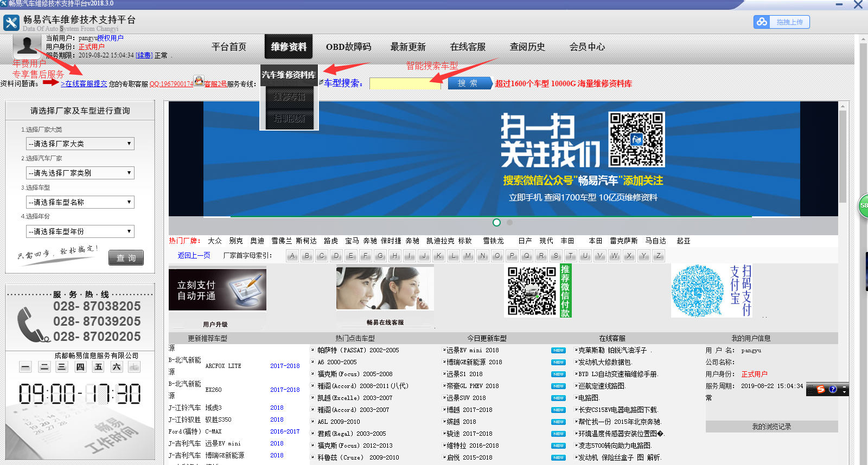
Task: Click alphabet index letter B
Action: coord(307,256)
